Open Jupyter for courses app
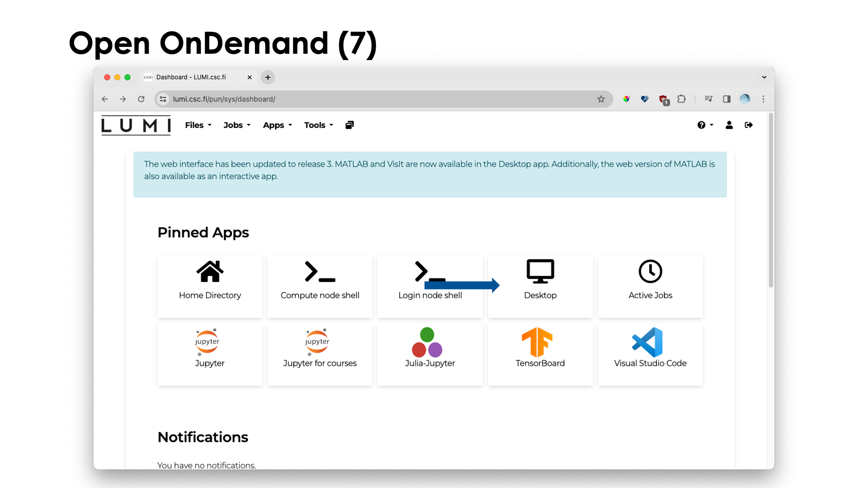 pos(320,352)
